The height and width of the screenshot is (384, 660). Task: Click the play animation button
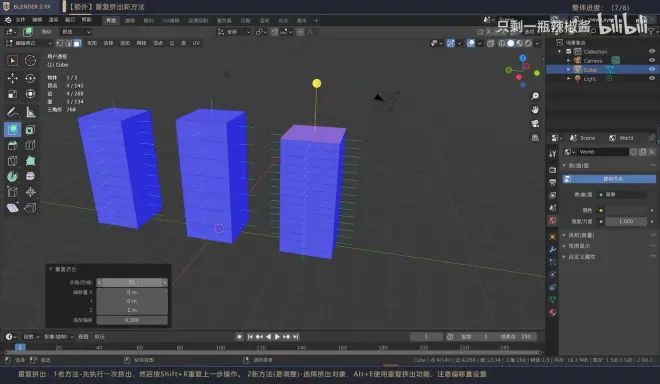point(277,336)
